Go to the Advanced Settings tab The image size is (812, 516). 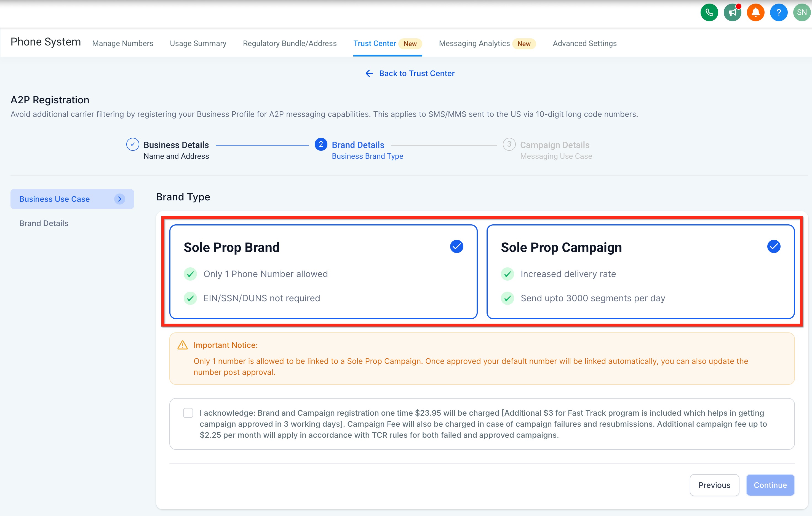(x=584, y=44)
